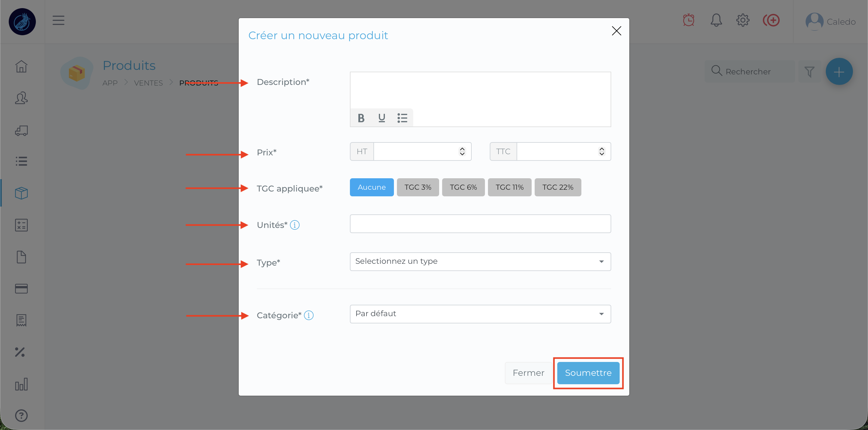Click the Soumettre button

(x=588, y=373)
